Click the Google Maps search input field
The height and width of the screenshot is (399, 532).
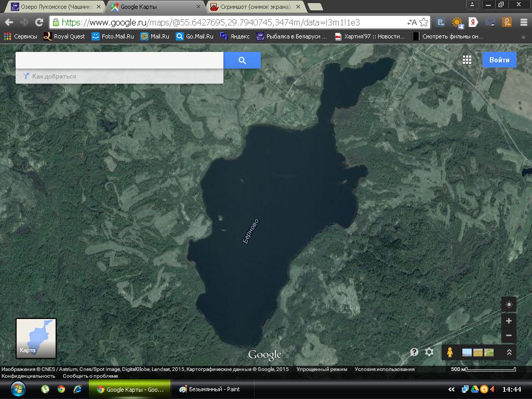[119, 60]
